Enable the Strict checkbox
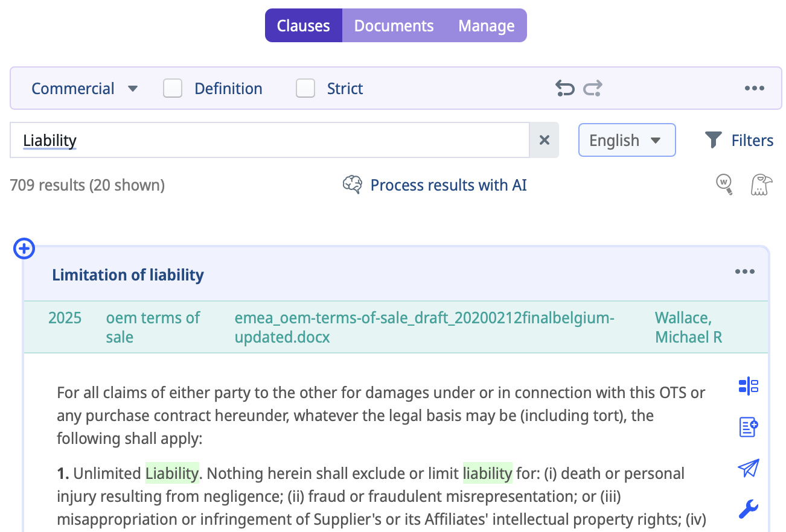 [305, 89]
